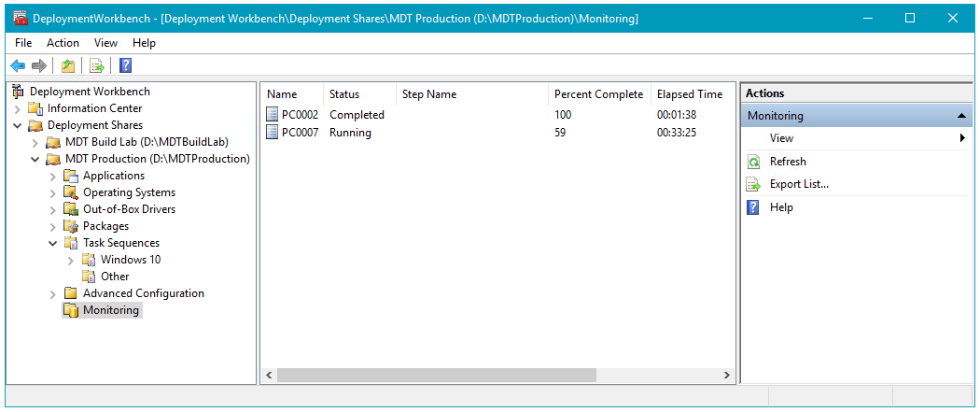Image resolution: width=980 pixels, height=412 pixels.
Task: Open the Action menu
Action: coord(63,43)
